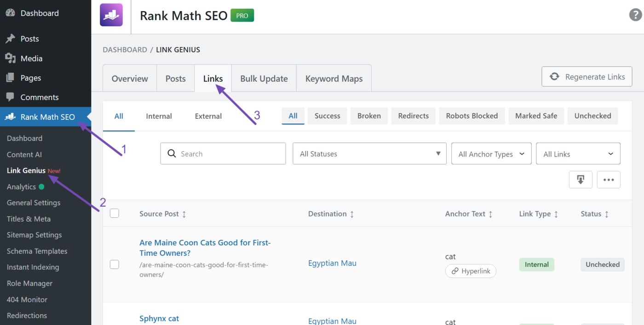
Task: Filter links by Success status
Action: click(328, 116)
